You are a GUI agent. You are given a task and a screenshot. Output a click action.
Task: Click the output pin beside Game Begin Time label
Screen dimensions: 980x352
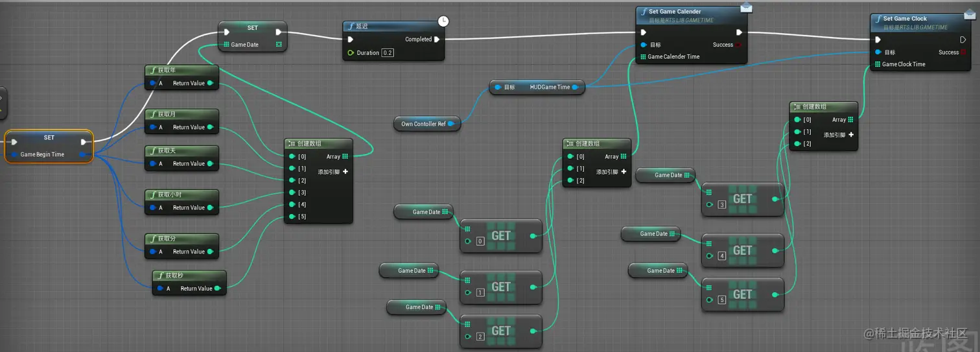point(82,155)
